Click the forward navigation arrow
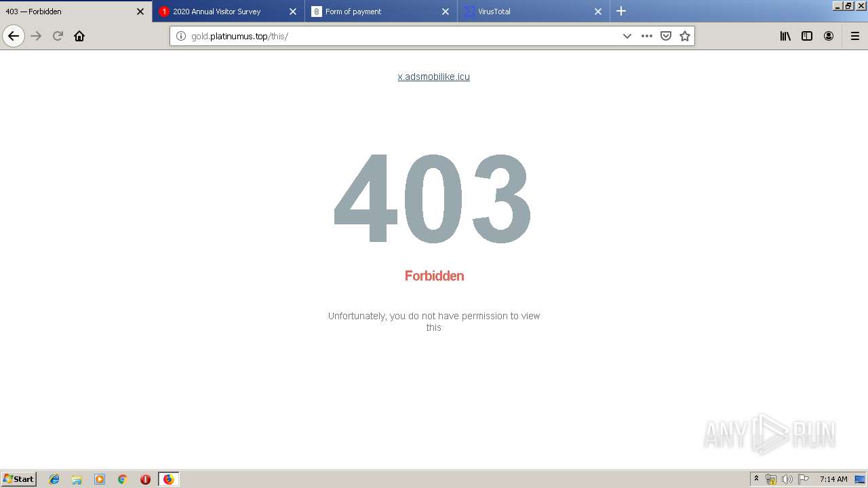Image resolution: width=868 pixels, height=488 pixels. tap(36, 36)
